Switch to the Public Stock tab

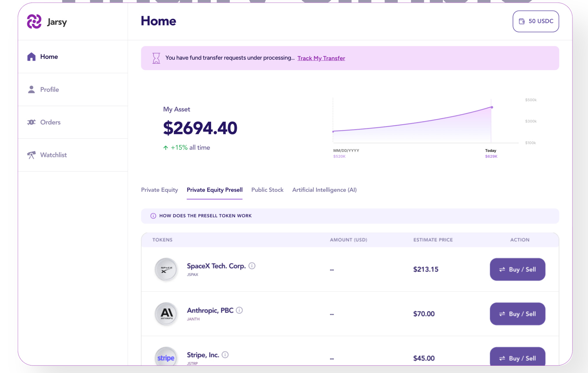[x=267, y=190]
